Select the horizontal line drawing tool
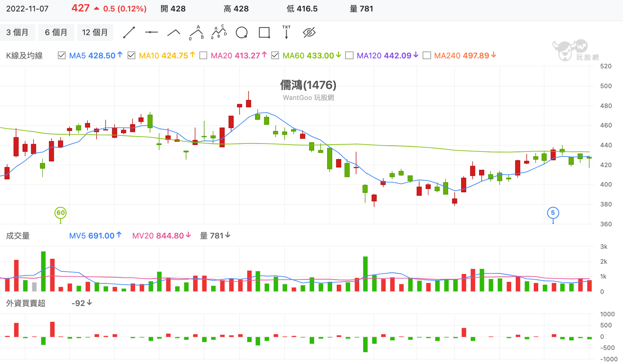 coord(152,32)
